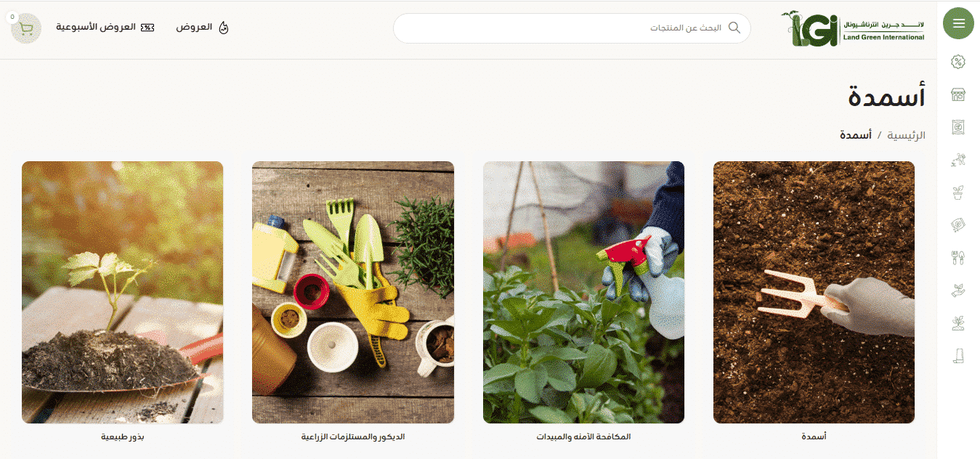Select the seedling in soil sidebar icon
This screenshot has width=980, height=459.
[x=958, y=323]
